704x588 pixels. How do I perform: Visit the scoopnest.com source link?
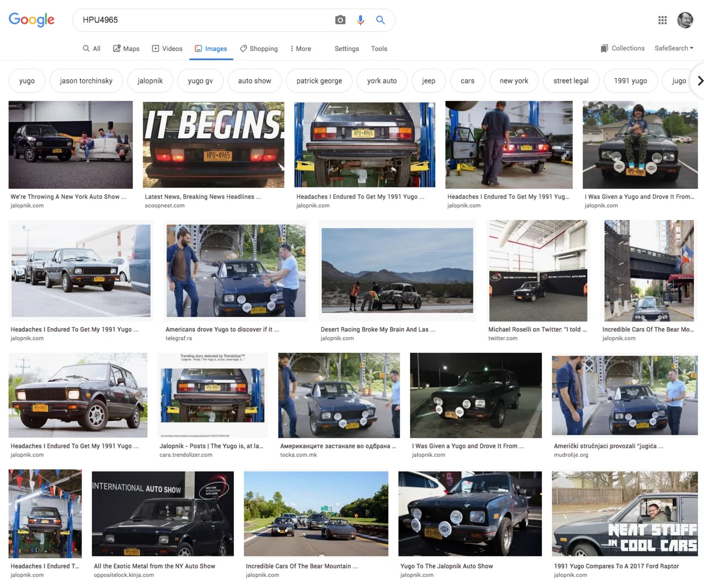point(165,205)
